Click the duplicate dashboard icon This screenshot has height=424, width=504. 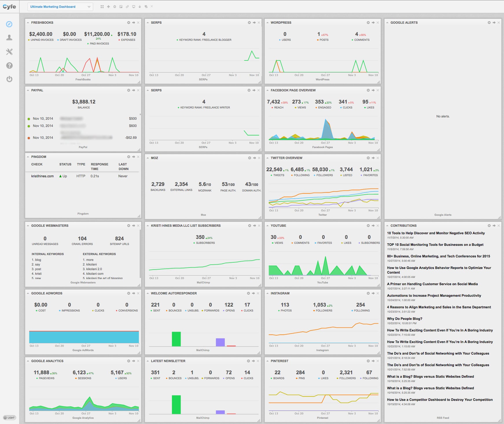pos(146,7)
